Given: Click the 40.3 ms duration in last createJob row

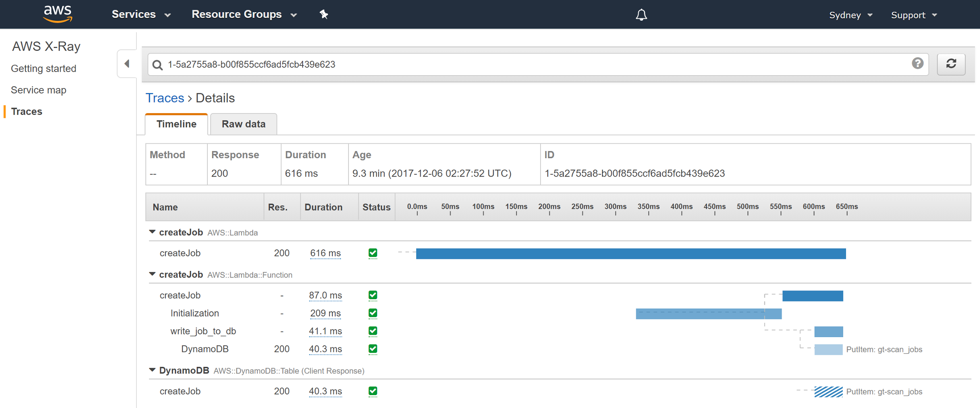Looking at the screenshot, I should point(325,392).
